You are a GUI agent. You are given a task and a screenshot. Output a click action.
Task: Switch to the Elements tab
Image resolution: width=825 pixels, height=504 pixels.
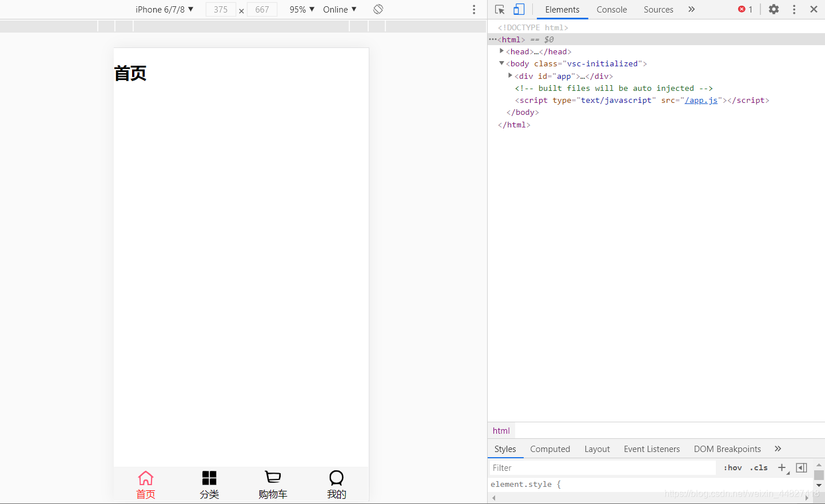pos(562,9)
